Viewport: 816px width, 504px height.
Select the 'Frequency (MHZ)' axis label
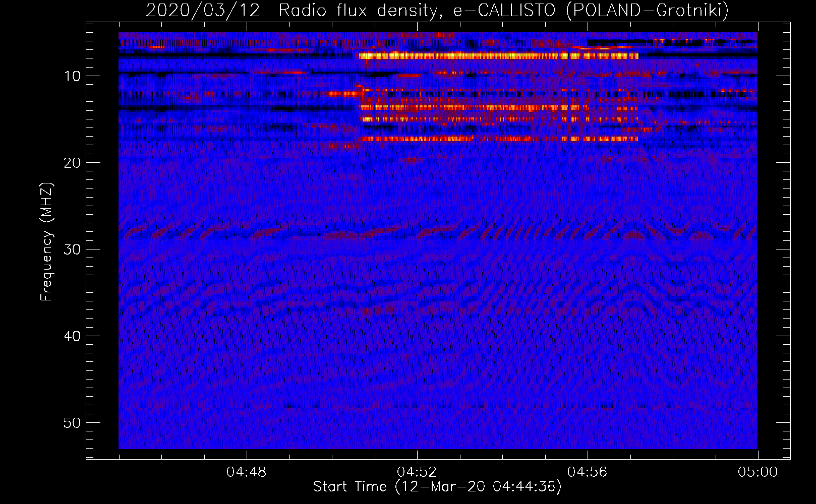(x=46, y=242)
